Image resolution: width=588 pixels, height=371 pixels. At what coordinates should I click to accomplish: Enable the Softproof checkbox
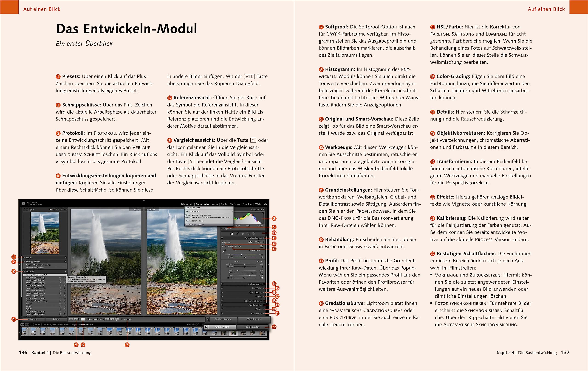coord(122,320)
